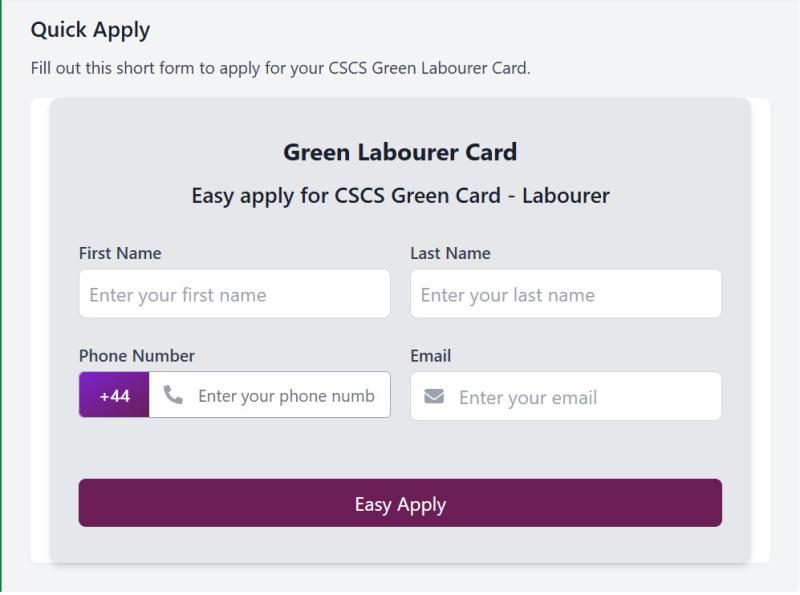Click the Quick Apply heading
This screenshot has width=800, height=595.
pos(90,30)
